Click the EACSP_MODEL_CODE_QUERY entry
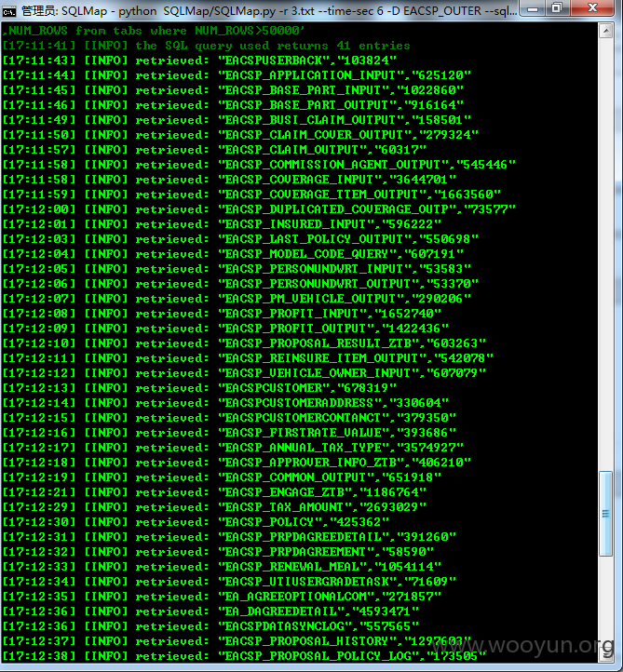 coord(233,254)
